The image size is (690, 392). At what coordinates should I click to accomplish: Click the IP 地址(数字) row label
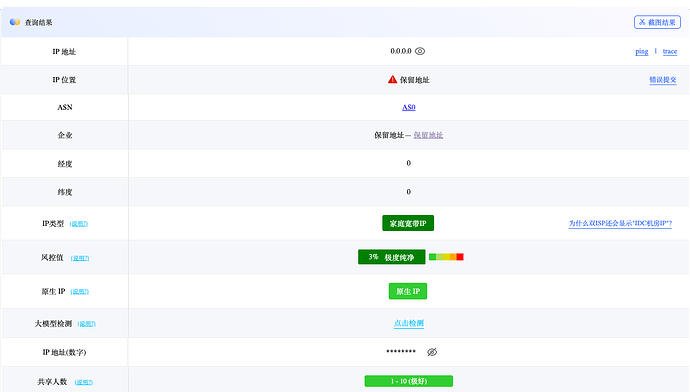pos(64,352)
